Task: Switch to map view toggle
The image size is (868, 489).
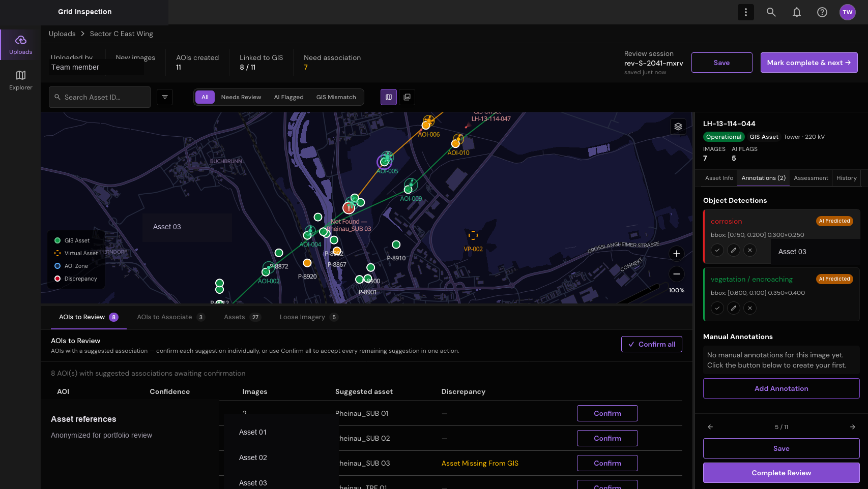Action: click(x=389, y=97)
